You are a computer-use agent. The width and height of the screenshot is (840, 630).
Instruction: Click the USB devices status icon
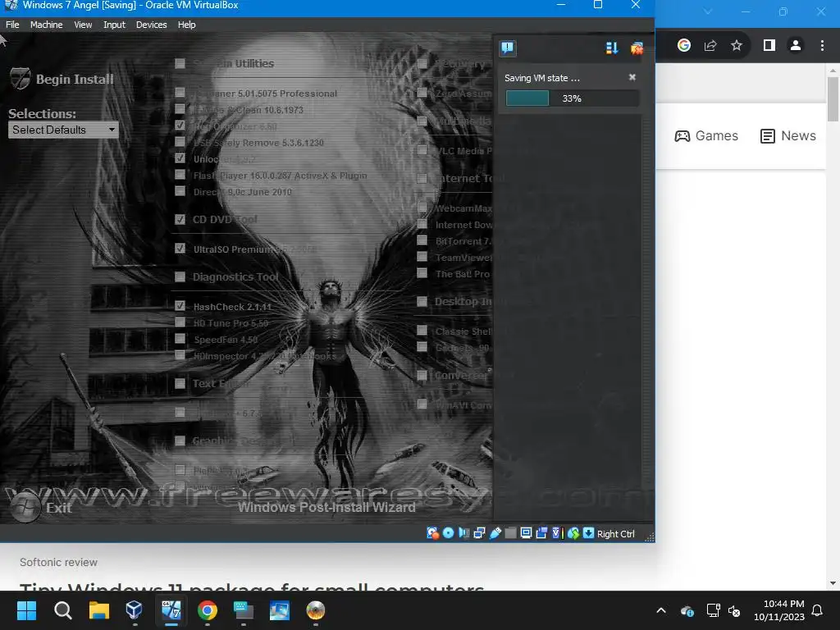[495, 533]
